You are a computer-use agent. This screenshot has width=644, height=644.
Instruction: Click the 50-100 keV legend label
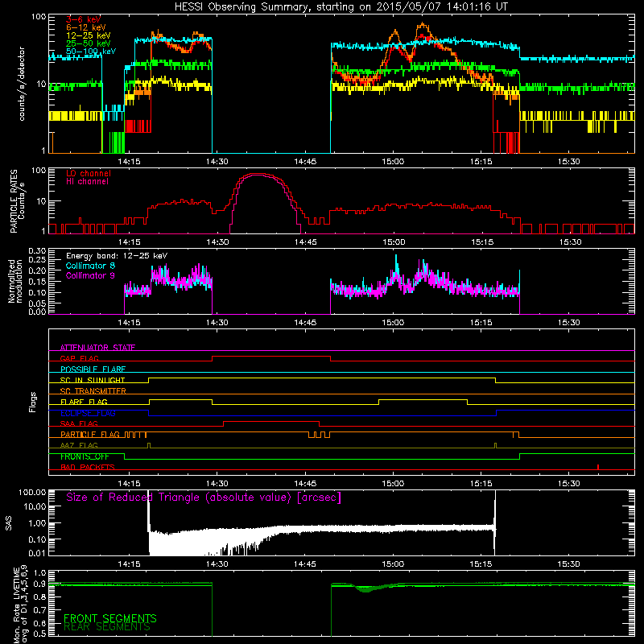[91, 52]
